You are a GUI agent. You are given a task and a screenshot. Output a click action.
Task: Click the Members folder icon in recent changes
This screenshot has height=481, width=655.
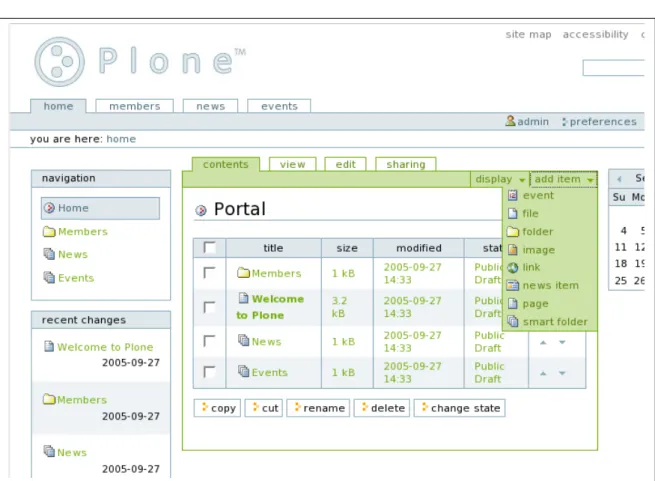(x=49, y=399)
